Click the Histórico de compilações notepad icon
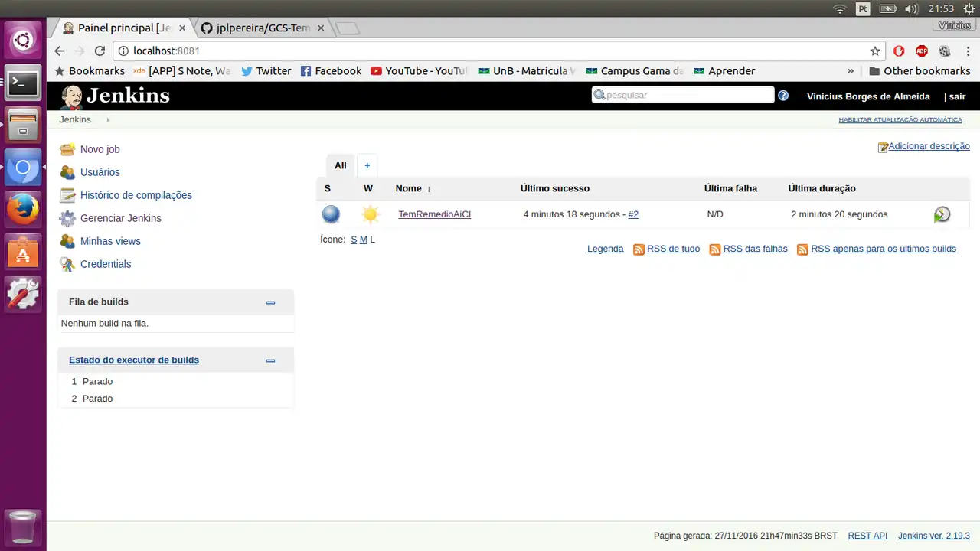Viewport: 980px width, 551px height. tap(67, 195)
